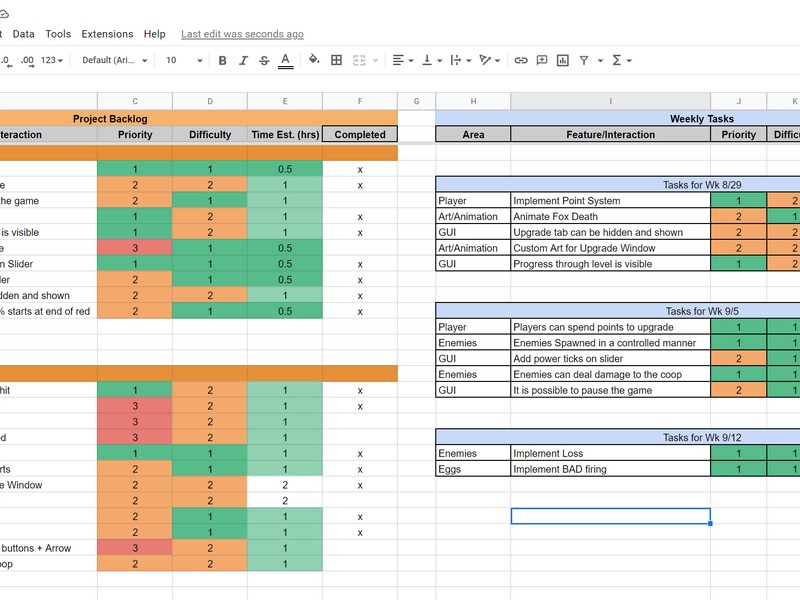Select Custom Art for Upgrade Window cell
Viewport: 800px width, 600px height.
(x=610, y=248)
